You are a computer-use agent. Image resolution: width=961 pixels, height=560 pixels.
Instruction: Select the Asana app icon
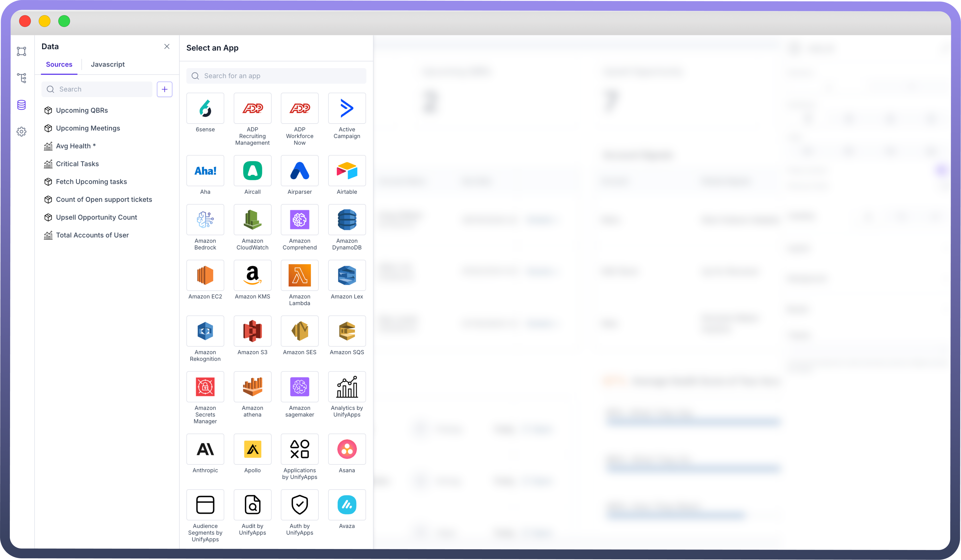[x=346, y=449]
